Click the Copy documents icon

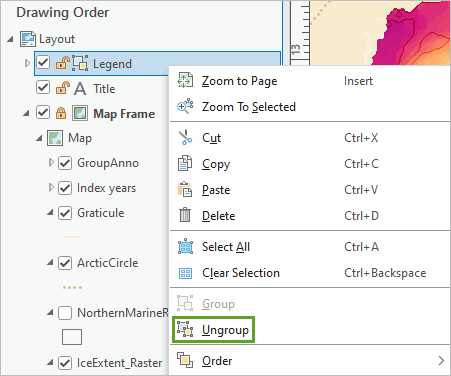tap(185, 163)
